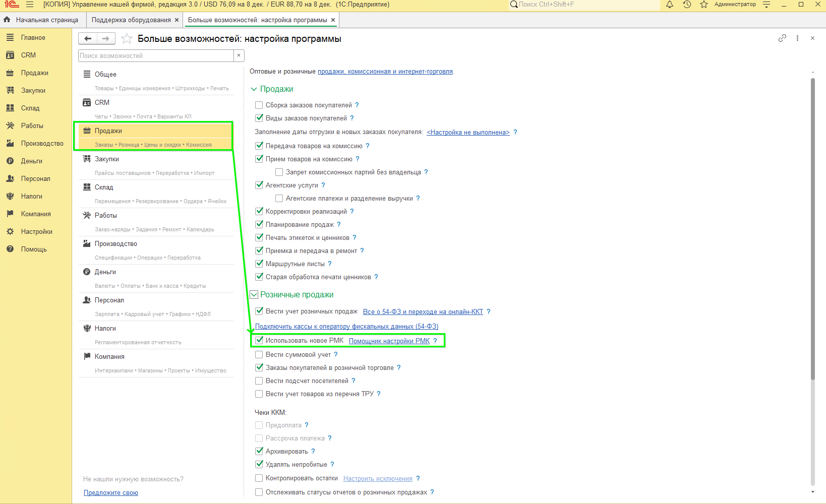Open the history clock icon

pyautogui.click(x=687, y=5)
